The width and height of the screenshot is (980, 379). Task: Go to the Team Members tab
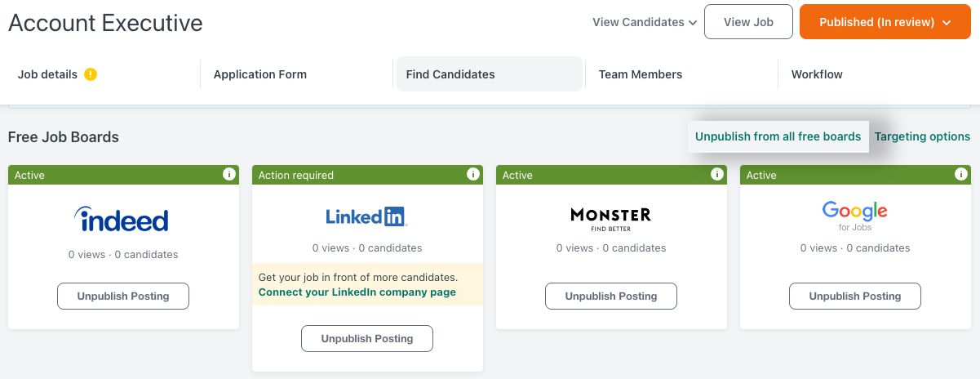pos(641,74)
